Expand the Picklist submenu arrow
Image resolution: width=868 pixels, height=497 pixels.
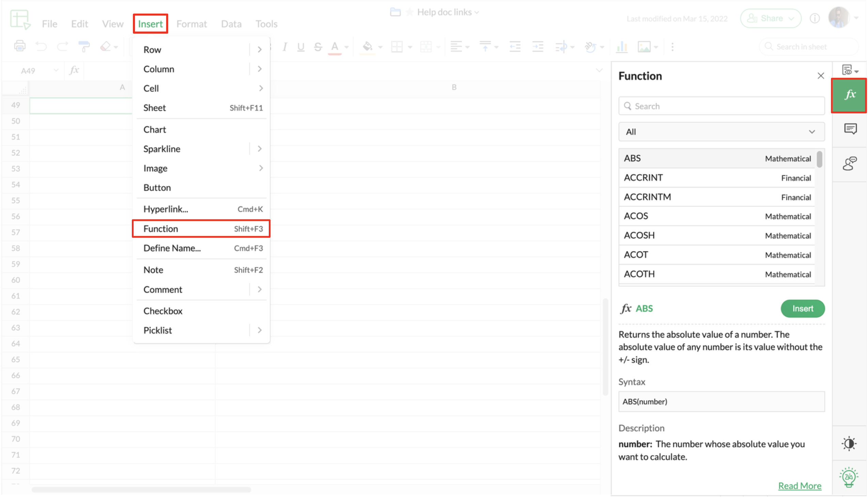click(x=260, y=330)
